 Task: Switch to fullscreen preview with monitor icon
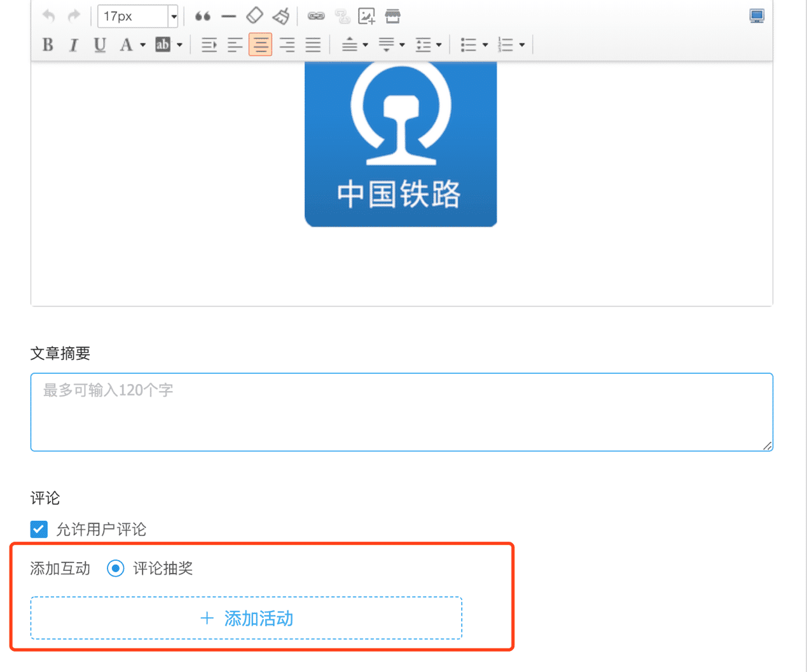(x=757, y=16)
